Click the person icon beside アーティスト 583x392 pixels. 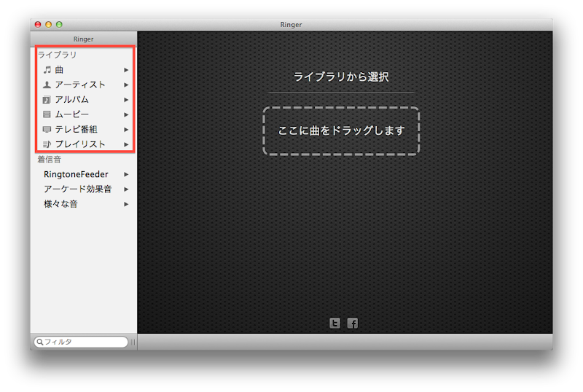click(47, 85)
